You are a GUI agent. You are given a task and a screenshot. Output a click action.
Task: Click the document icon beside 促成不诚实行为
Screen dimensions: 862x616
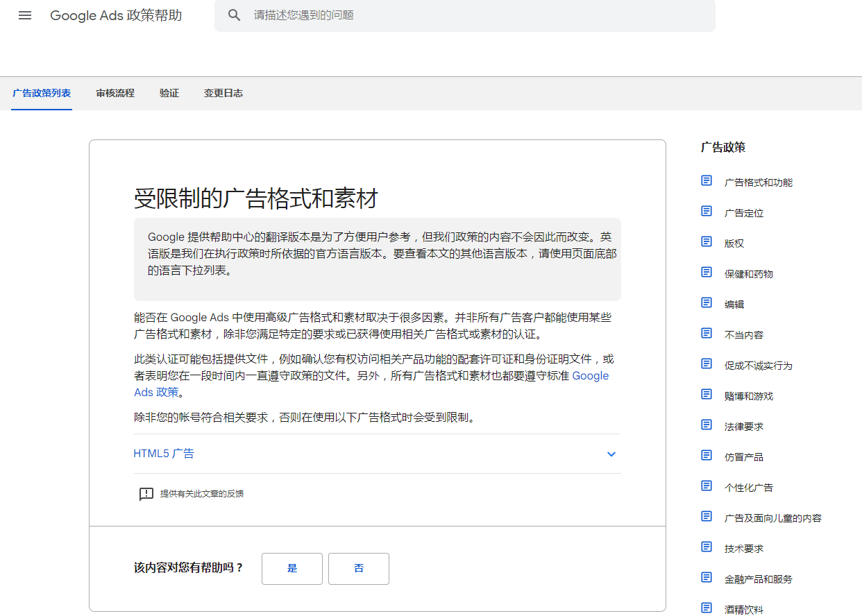[x=707, y=363]
